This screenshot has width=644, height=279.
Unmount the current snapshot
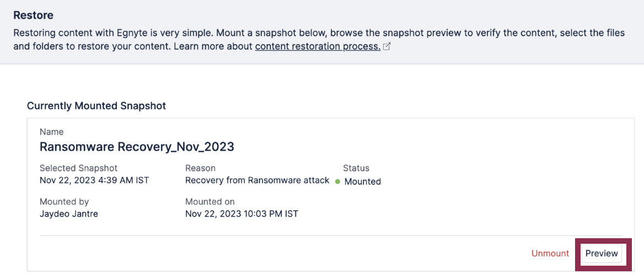[x=550, y=254]
